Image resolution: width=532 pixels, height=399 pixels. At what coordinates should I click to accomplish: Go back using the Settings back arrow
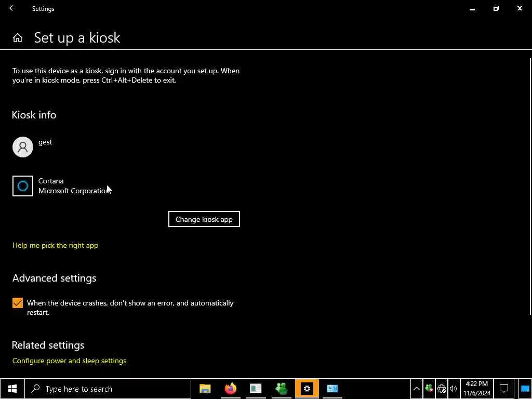tap(12, 8)
